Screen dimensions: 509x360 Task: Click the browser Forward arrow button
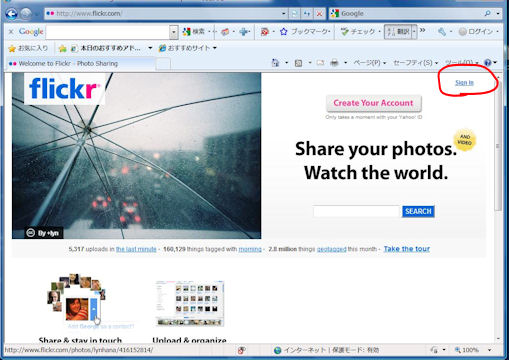(26, 14)
